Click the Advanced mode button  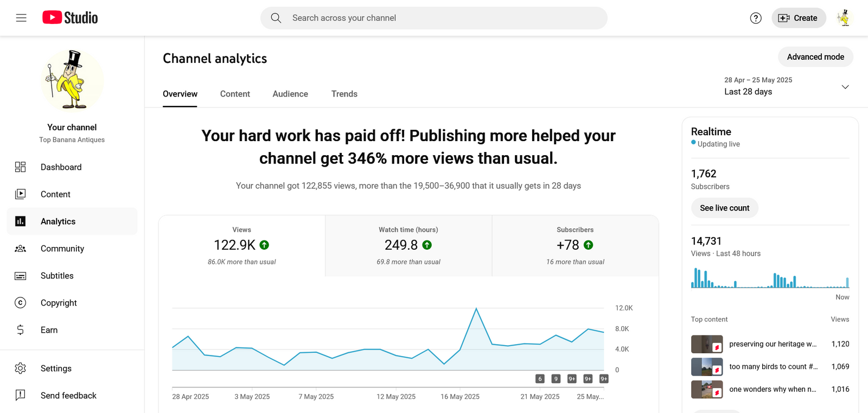coord(815,57)
